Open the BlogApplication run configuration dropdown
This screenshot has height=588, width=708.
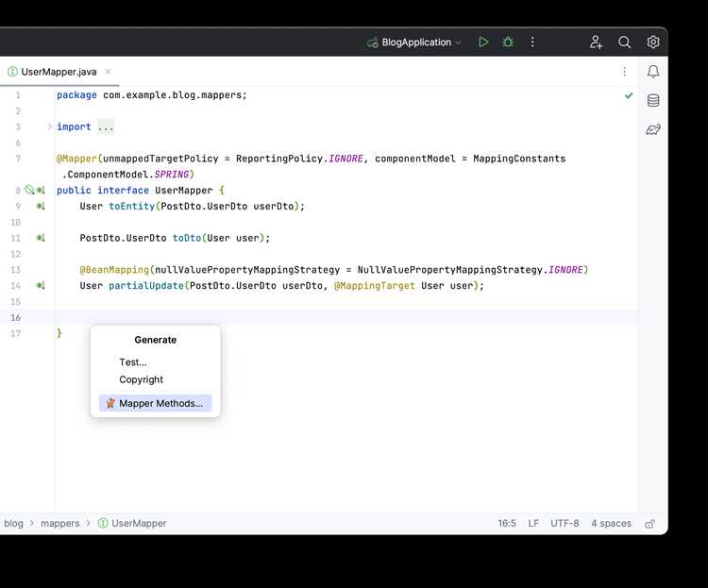tap(414, 42)
